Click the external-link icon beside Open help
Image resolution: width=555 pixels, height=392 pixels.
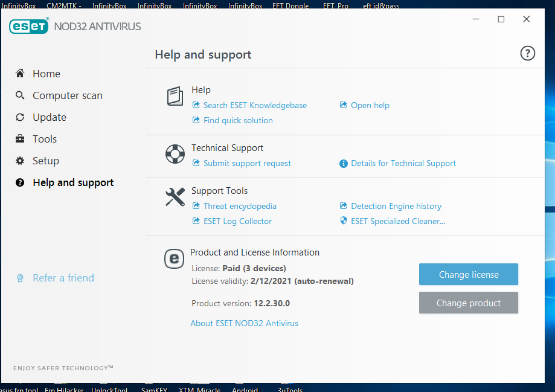[x=343, y=105]
